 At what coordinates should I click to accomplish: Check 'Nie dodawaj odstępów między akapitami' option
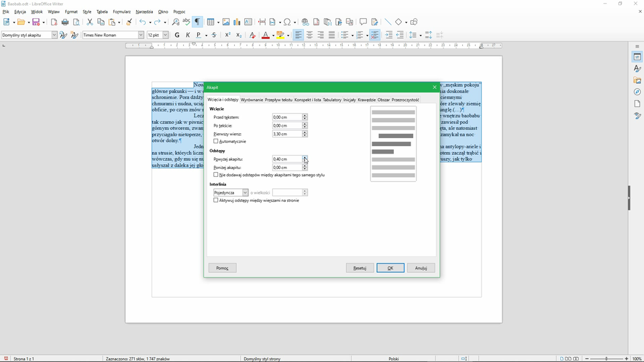point(216,175)
